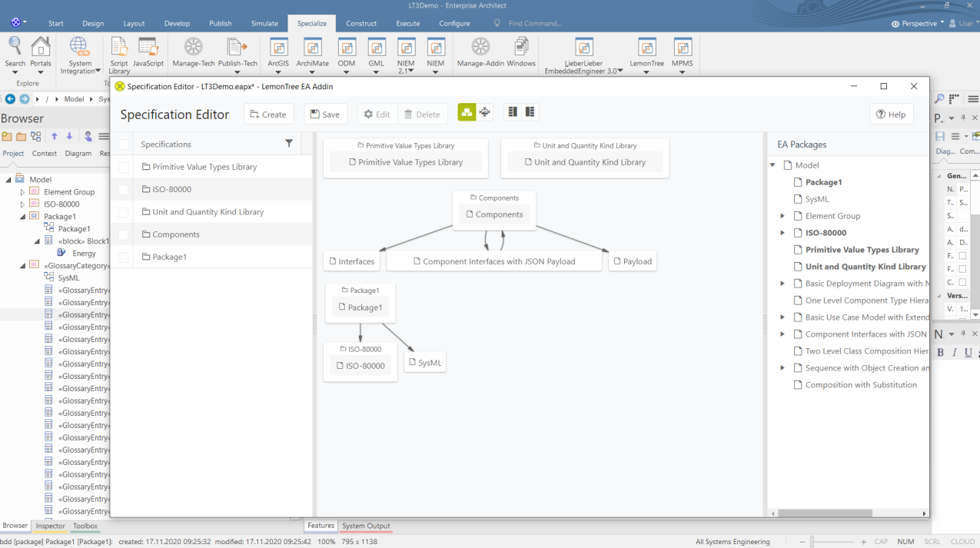Switch to the Simulate ribbon tab
Image resolution: width=980 pixels, height=548 pixels.
264,24
